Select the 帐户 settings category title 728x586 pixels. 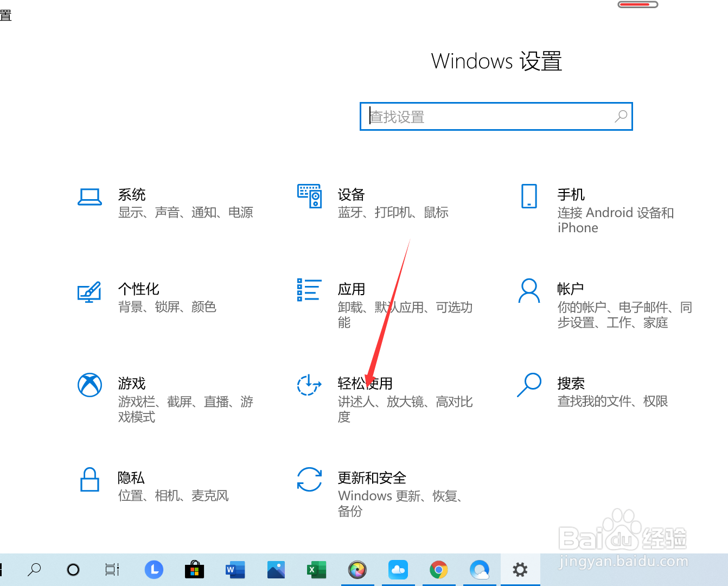(x=571, y=289)
